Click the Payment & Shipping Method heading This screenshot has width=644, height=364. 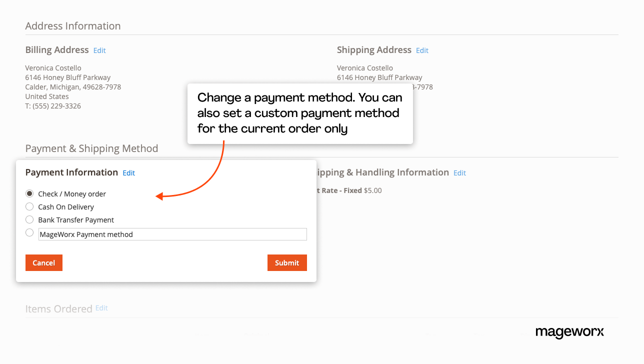pos(91,148)
